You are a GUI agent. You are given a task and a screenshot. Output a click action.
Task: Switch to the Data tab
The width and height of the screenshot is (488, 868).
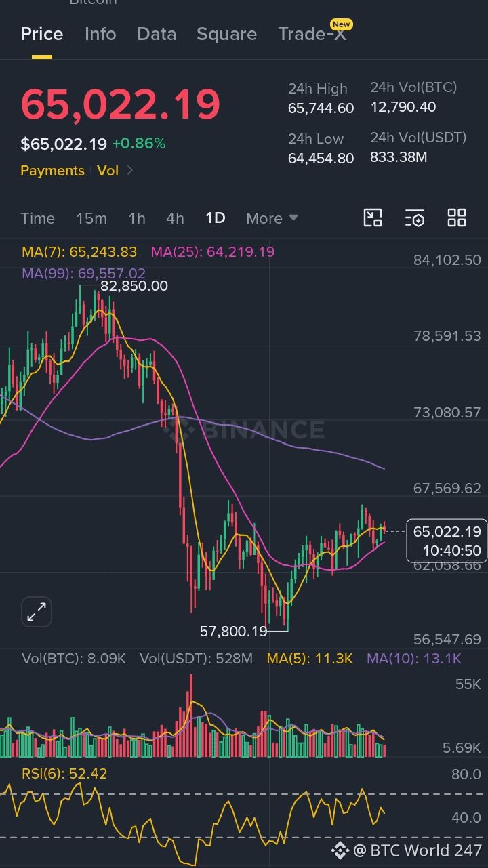(157, 34)
